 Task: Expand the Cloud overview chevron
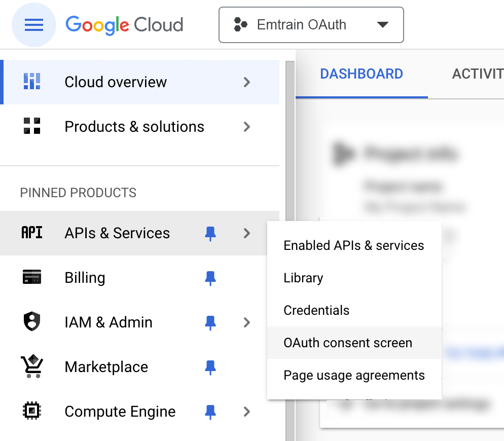coord(247,82)
